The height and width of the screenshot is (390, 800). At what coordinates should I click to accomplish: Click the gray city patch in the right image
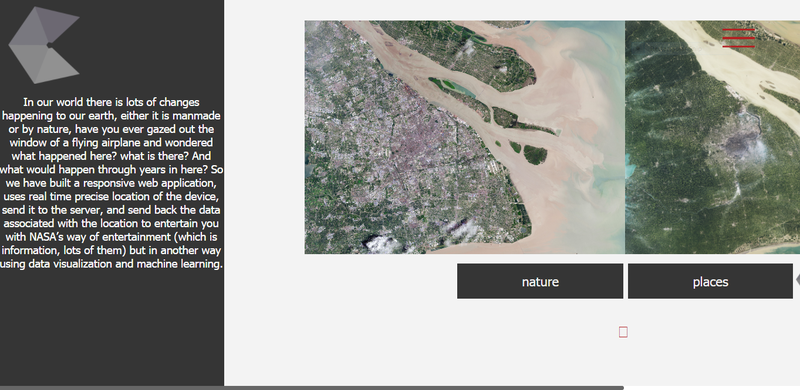[740, 144]
